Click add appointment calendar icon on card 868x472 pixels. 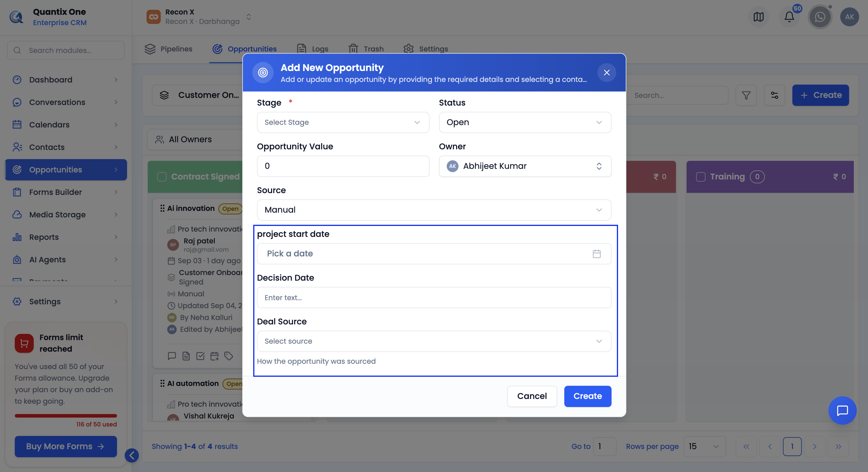tap(214, 356)
